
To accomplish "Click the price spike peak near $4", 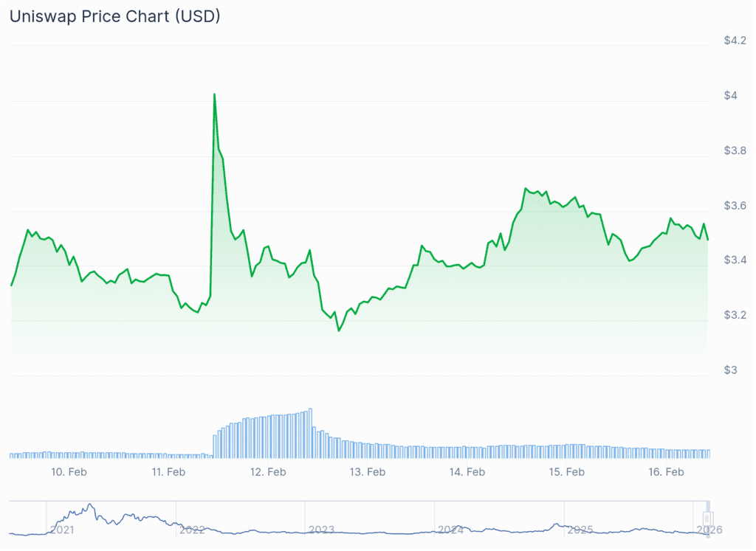I will 214,94.
